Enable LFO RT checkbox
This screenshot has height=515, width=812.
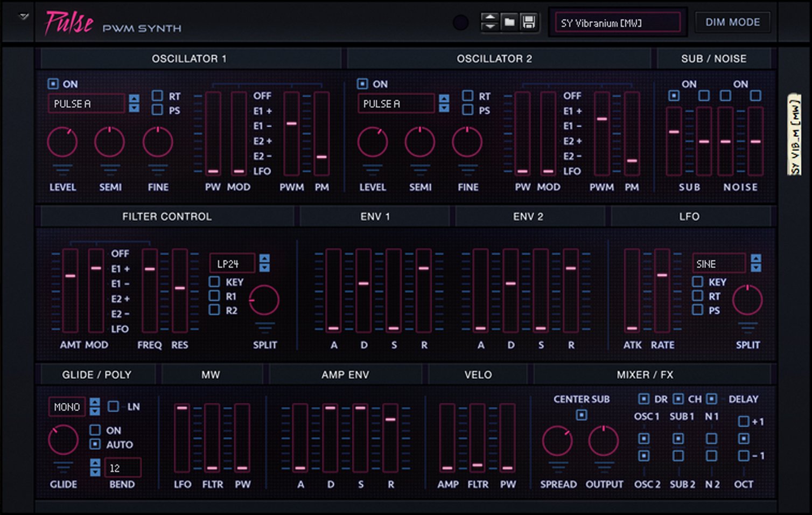[x=697, y=295]
